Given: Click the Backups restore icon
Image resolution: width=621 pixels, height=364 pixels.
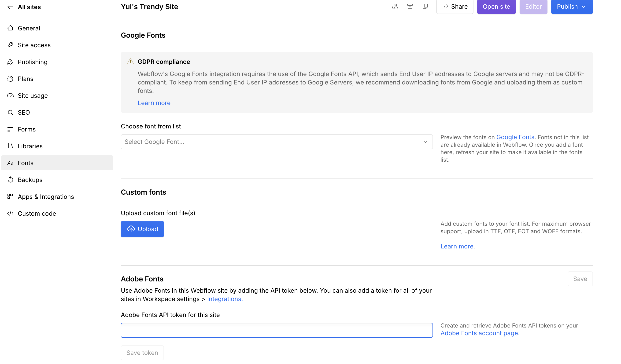Looking at the screenshot, I should point(10,180).
